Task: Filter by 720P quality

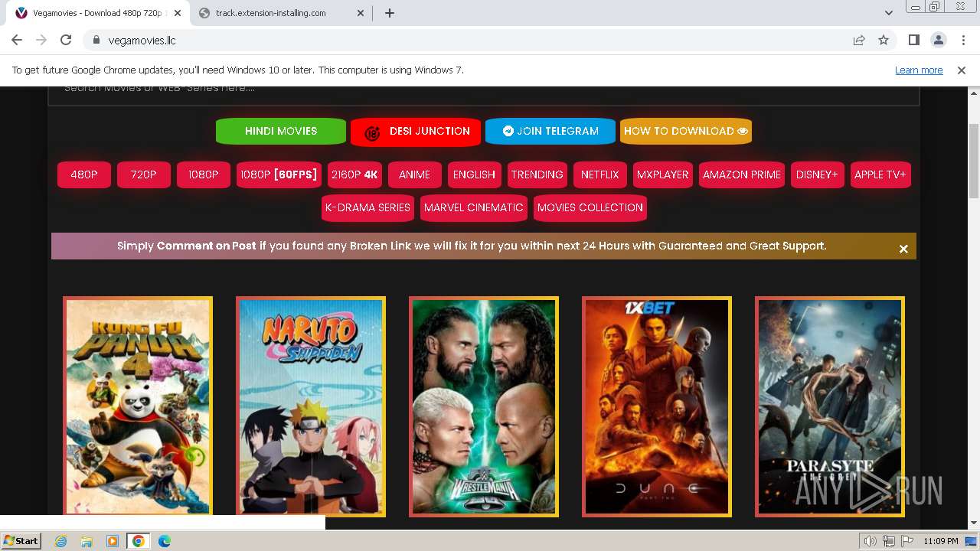Action: point(144,174)
